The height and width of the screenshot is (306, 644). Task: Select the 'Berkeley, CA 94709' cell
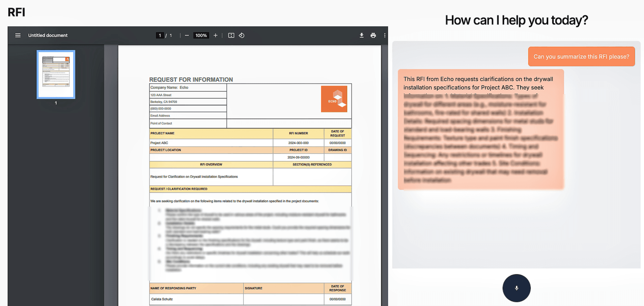(188, 102)
